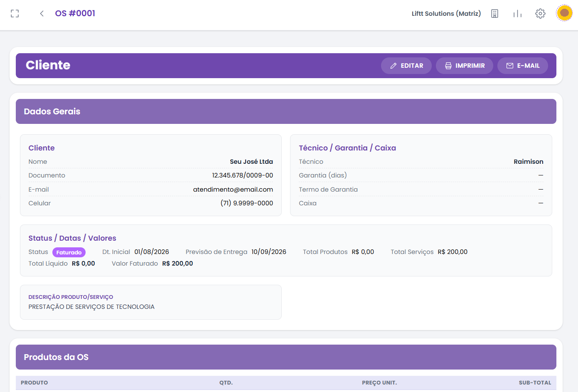Click the DESCRIÇÃO PRODUTO/SERVIÇO label
This screenshot has height=392, width=578.
(71, 297)
